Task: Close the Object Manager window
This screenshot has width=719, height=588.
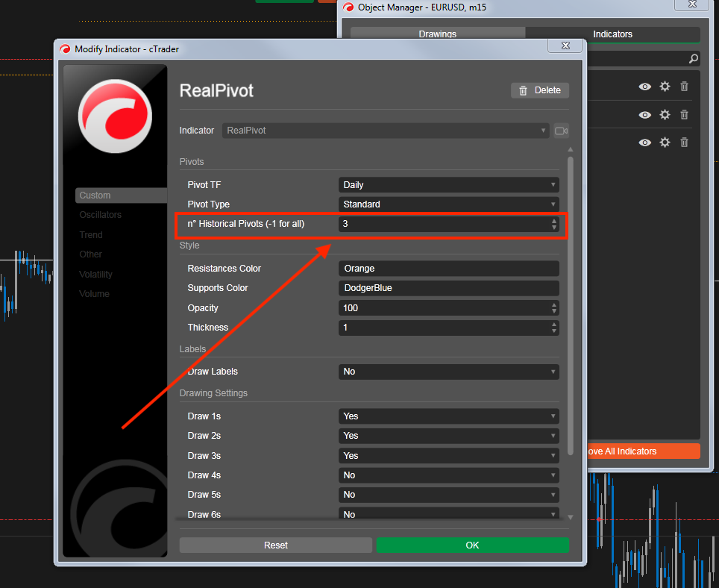Action: click(692, 4)
